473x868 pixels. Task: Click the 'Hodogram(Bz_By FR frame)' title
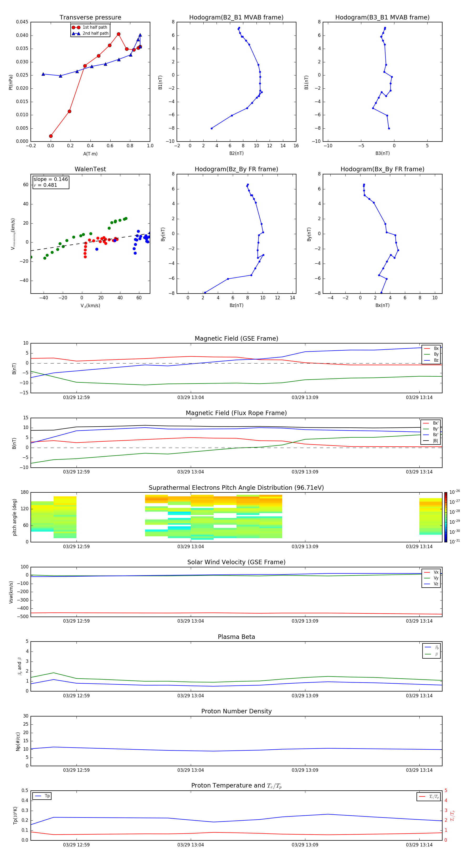[x=236, y=169]
